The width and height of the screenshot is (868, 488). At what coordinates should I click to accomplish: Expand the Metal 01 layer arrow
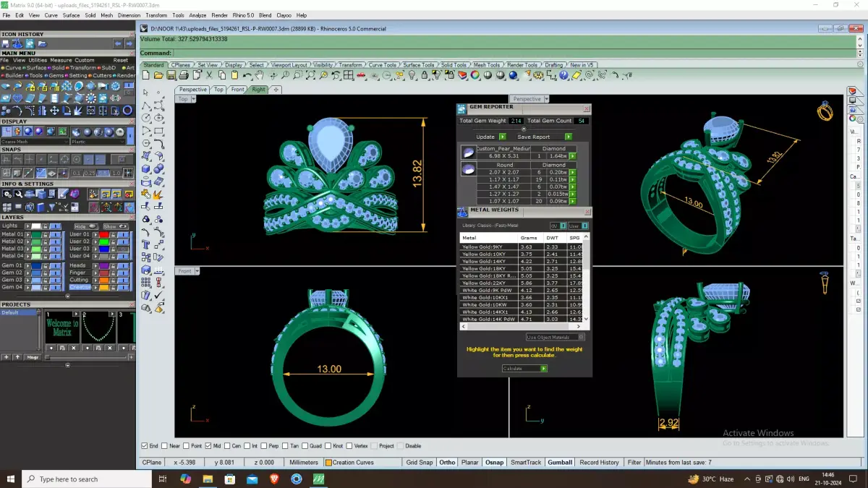point(27,234)
